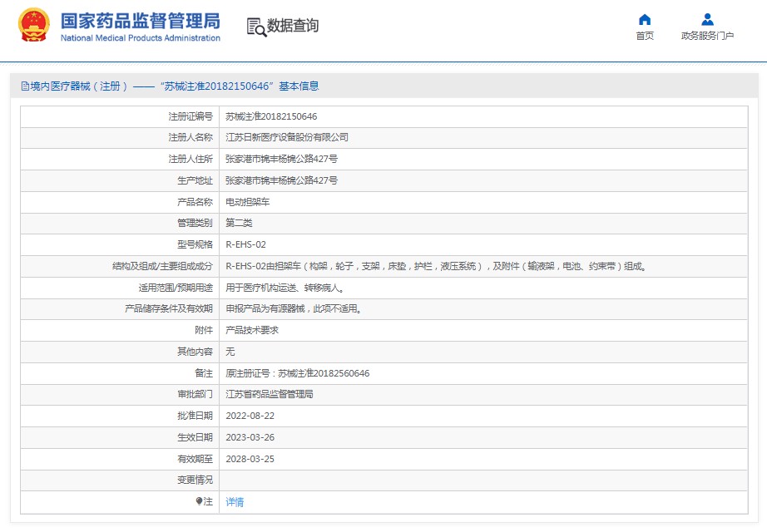Click the document icon before 境内医疗器械
The height and width of the screenshot is (532, 767).
pos(25,86)
